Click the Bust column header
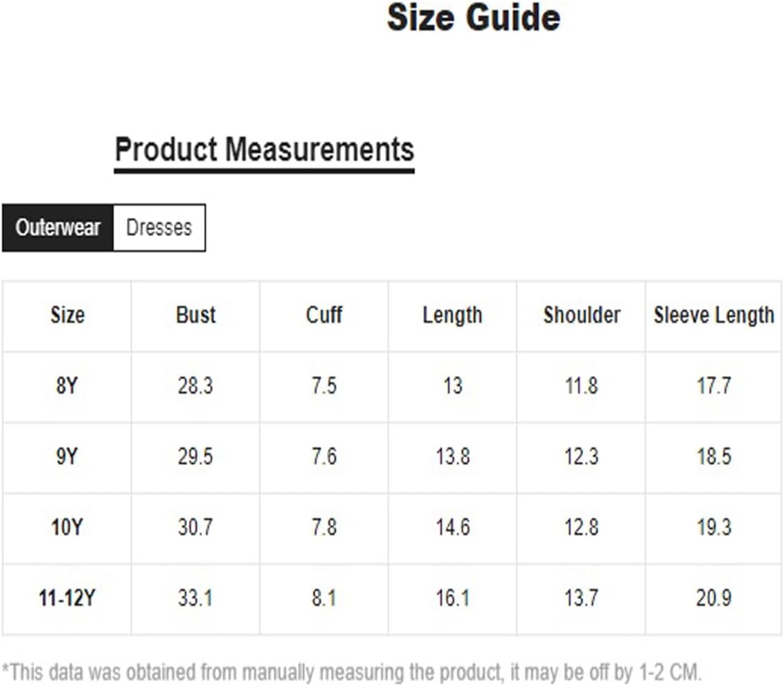Image resolution: width=784 pixels, height=686 pixels. coord(196,315)
